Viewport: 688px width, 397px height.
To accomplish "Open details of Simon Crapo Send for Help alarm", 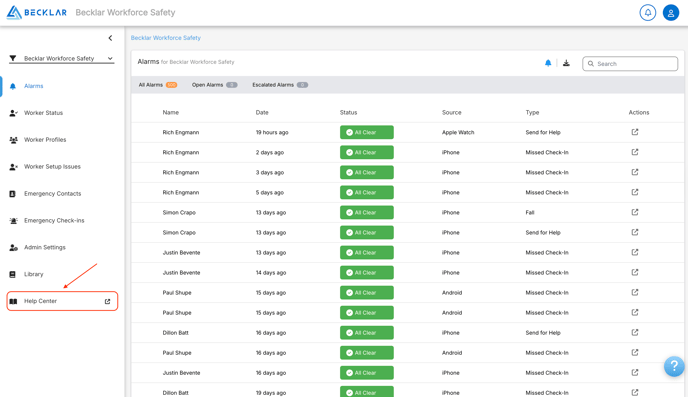I will tap(635, 232).
